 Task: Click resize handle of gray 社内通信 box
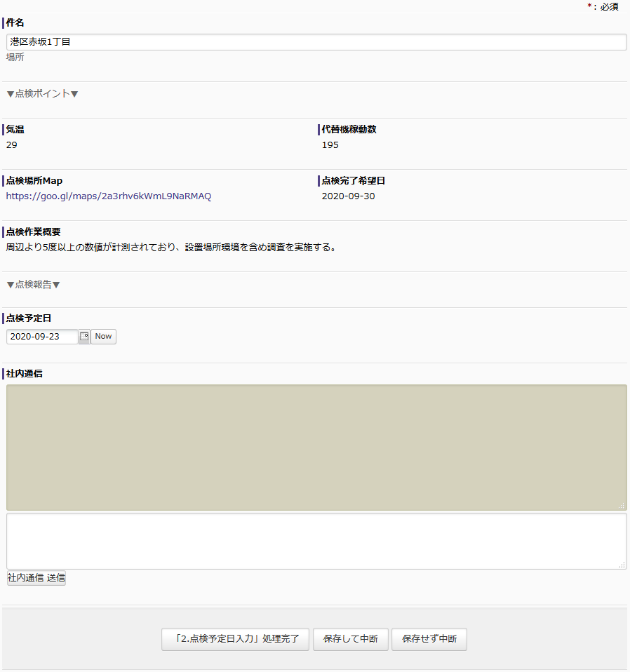622,506
